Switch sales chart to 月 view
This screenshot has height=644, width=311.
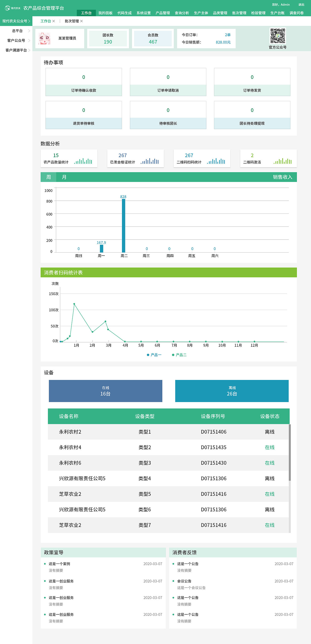pos(64,177)
